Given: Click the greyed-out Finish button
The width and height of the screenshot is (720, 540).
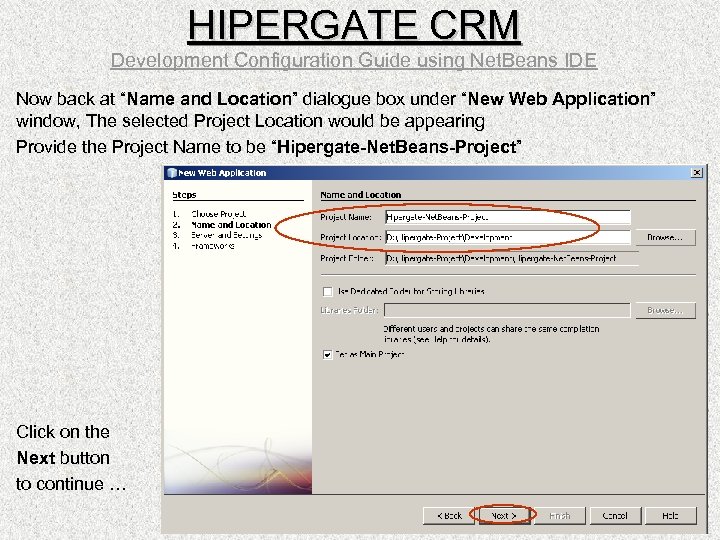Looking at the screenshot, I should 559,516.
